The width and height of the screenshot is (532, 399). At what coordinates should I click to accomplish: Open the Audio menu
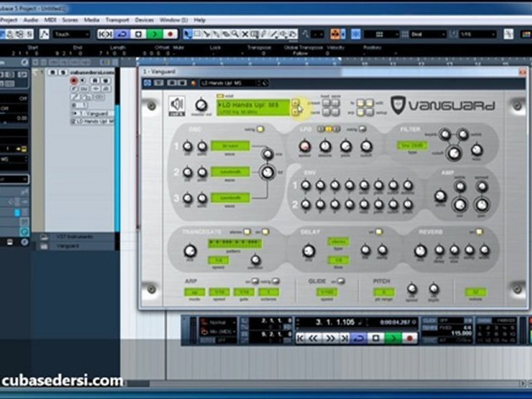(30, 20)
